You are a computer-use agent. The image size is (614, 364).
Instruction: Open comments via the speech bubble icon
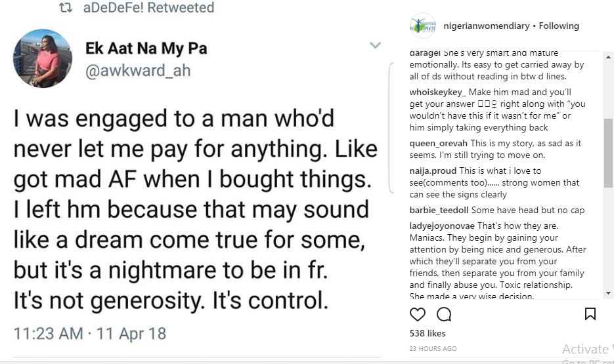coord(444,314)
